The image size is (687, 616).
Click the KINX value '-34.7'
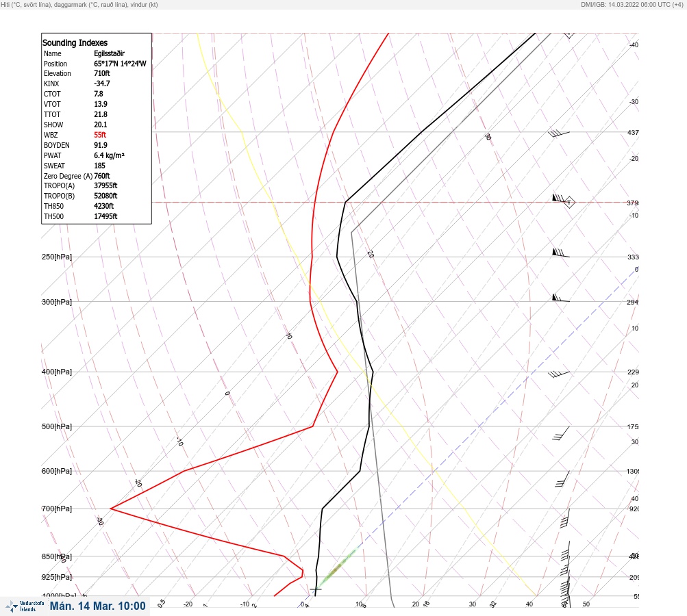click(x=101, y=84)
